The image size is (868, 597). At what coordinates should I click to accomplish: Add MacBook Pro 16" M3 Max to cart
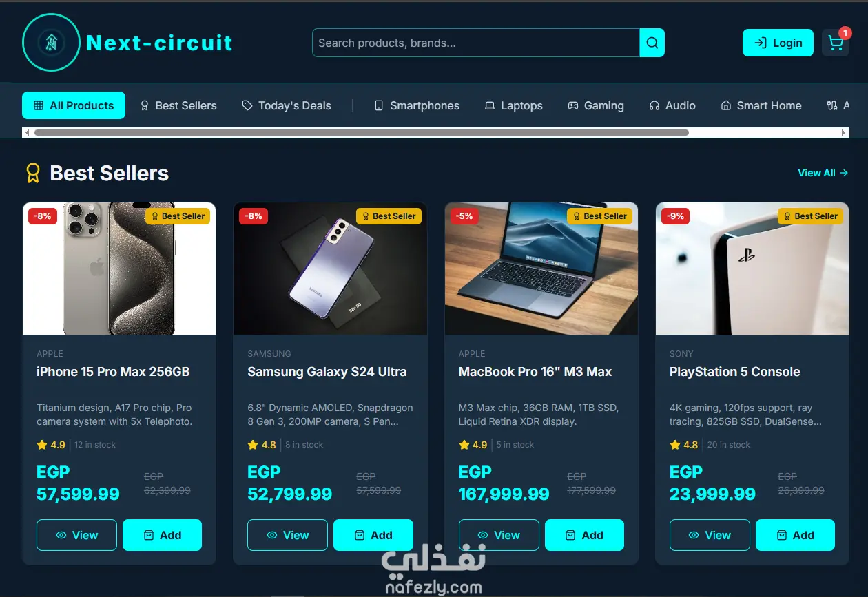[x=584, y=535]
